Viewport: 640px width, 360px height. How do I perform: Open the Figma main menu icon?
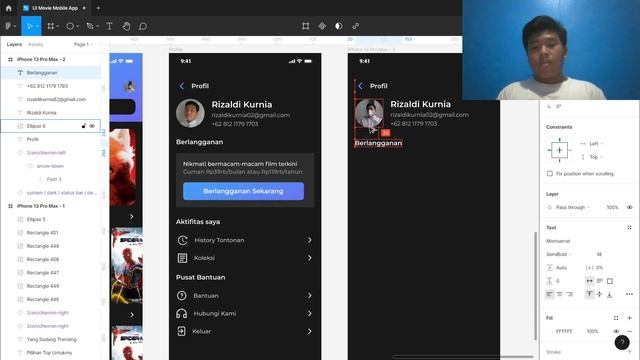(x=9, y=26)
